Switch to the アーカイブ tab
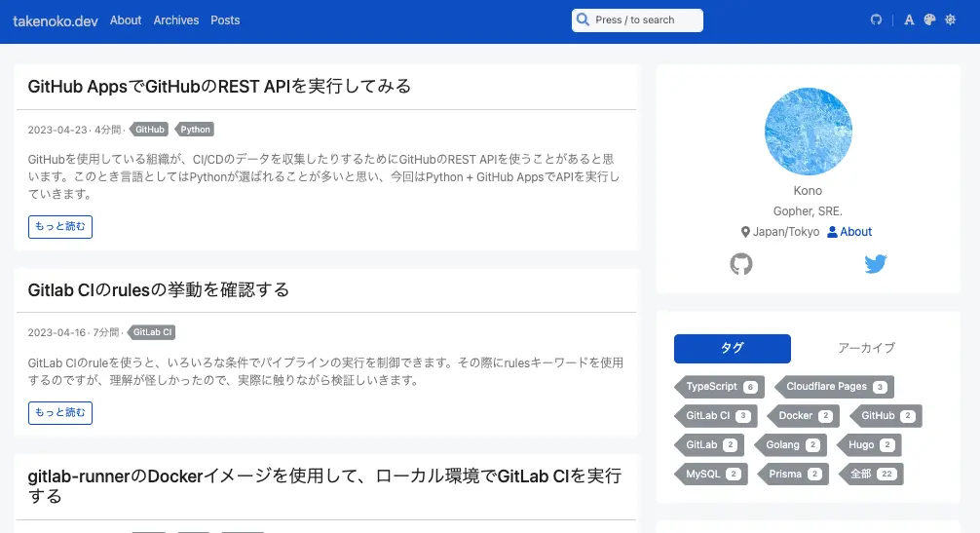Viewport: 980px width, 533px height. point(866,348)
